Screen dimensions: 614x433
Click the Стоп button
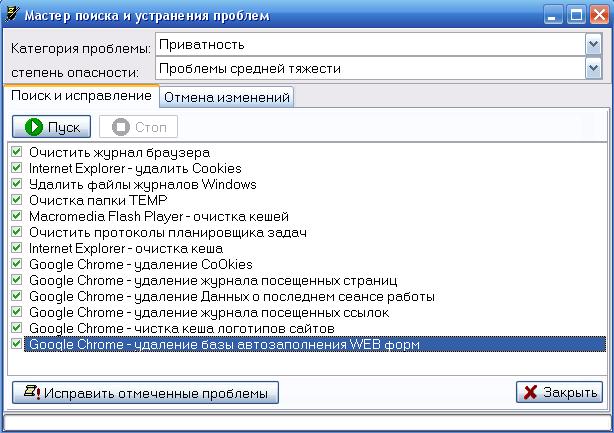[x=138, y=127]
